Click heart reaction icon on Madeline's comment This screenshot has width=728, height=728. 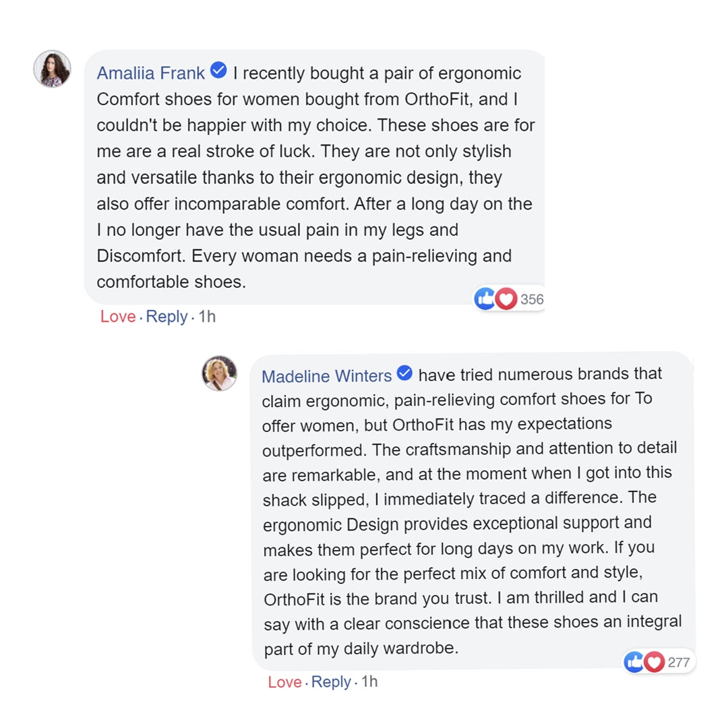coord(654,662)
